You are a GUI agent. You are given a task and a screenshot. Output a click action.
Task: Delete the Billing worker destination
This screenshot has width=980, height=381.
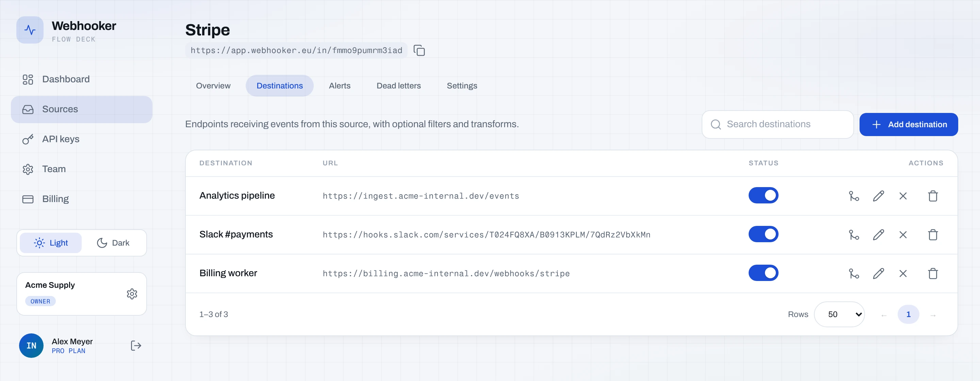click(x=932, y=274)
